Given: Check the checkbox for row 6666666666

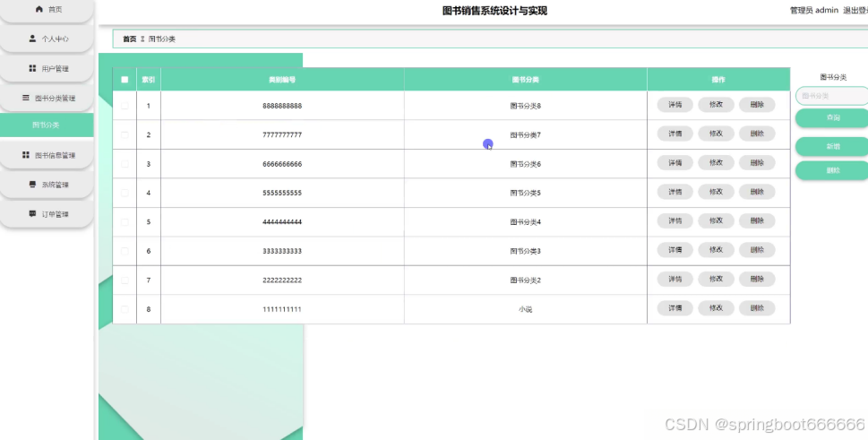Looking at the screenshot, I should 125,164.
